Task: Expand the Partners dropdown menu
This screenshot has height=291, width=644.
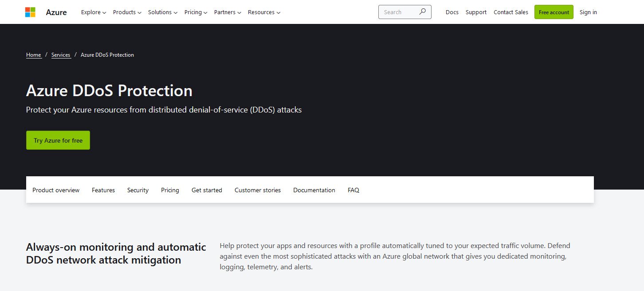Action: click(x=228, y=12)
